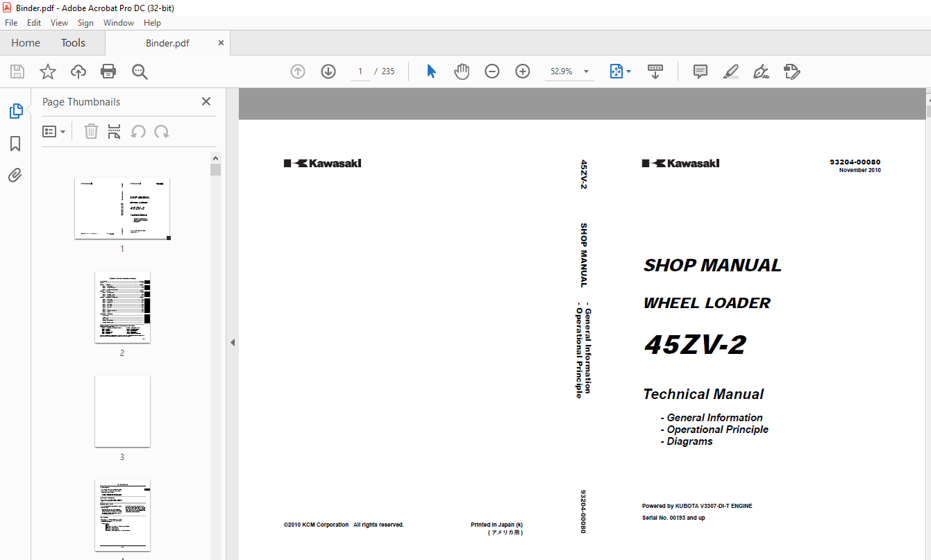
Task: Open the Window menu
Action: pos(119,23)
